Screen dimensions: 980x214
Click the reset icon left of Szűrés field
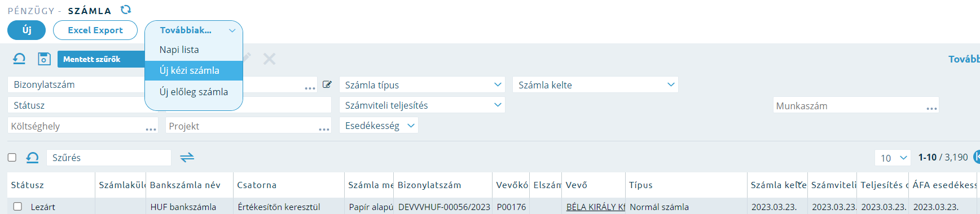tap(33, 158)
